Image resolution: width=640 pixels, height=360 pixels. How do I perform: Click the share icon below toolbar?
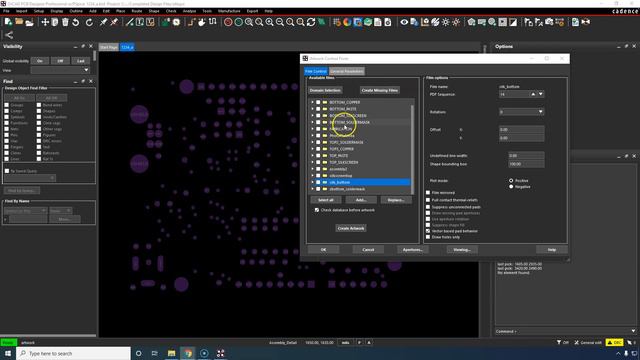9,35
